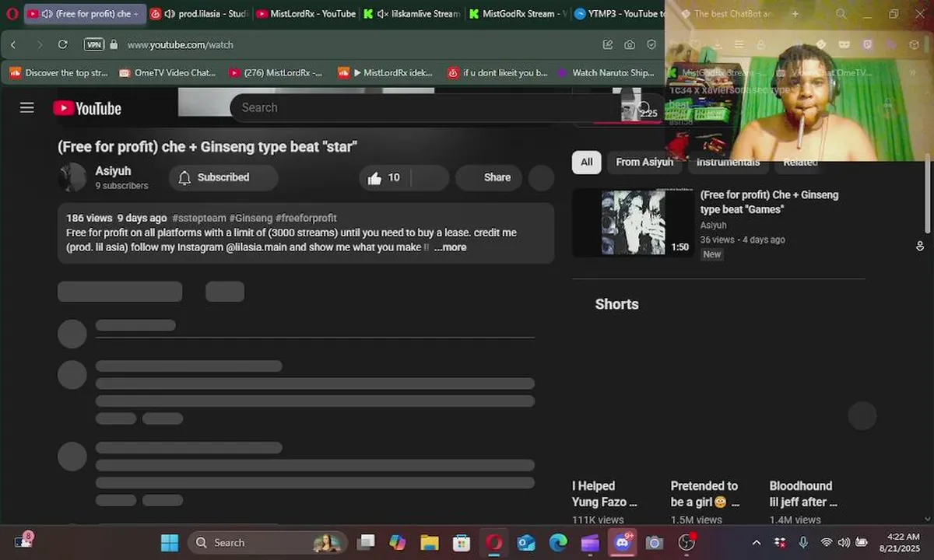Screen dimensions: 934x560
Task: Open the 'I Helped Yung Fazo' short
Action: [605, 494]
